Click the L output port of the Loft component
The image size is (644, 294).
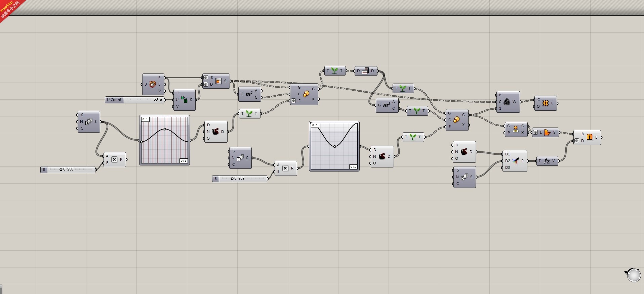point(558,103)
